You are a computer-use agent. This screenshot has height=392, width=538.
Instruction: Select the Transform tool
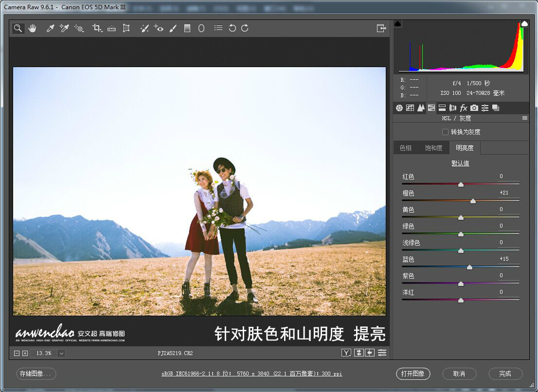pos(126,28)
